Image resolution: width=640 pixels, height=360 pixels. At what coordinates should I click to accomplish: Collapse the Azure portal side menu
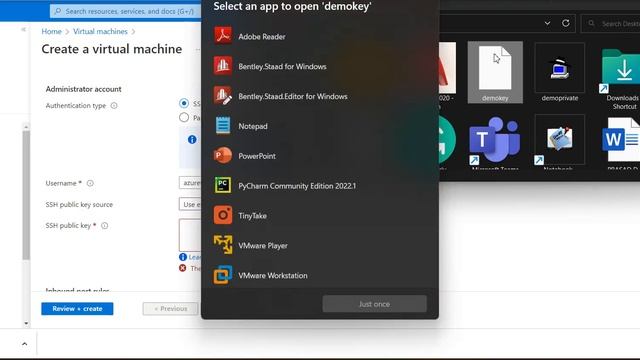[23, 29]
